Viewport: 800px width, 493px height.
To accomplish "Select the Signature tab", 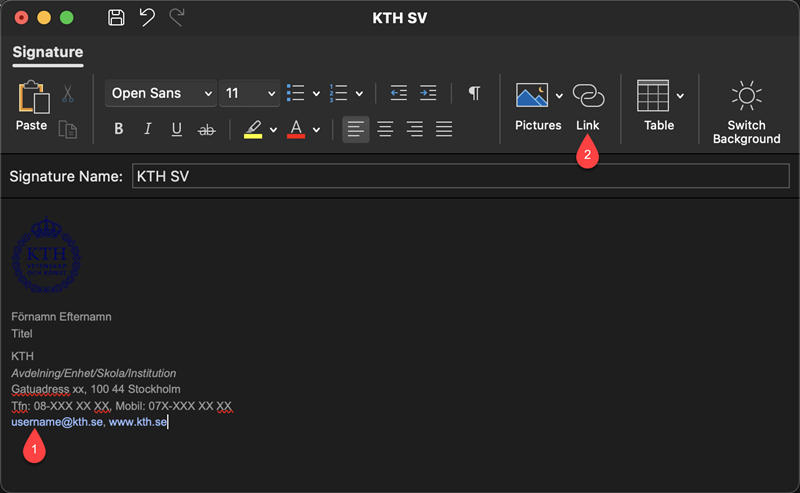I will pyautogui.click(x=47, y=52).
